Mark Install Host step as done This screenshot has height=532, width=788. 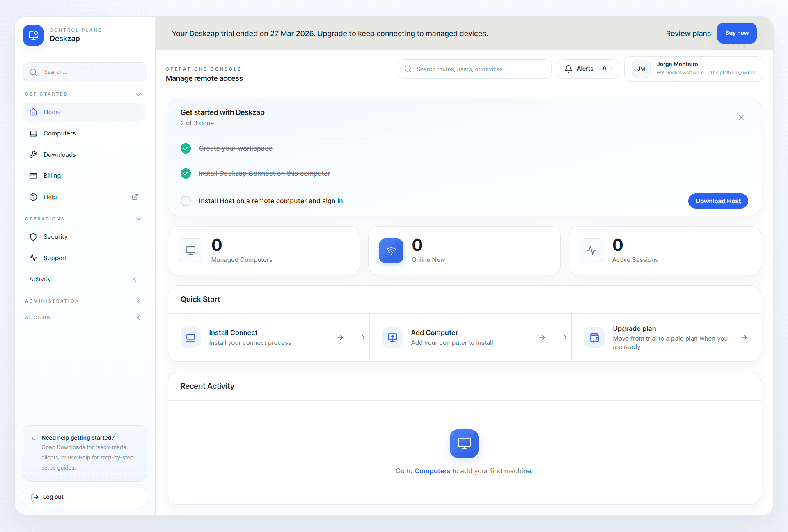(186, 201)
